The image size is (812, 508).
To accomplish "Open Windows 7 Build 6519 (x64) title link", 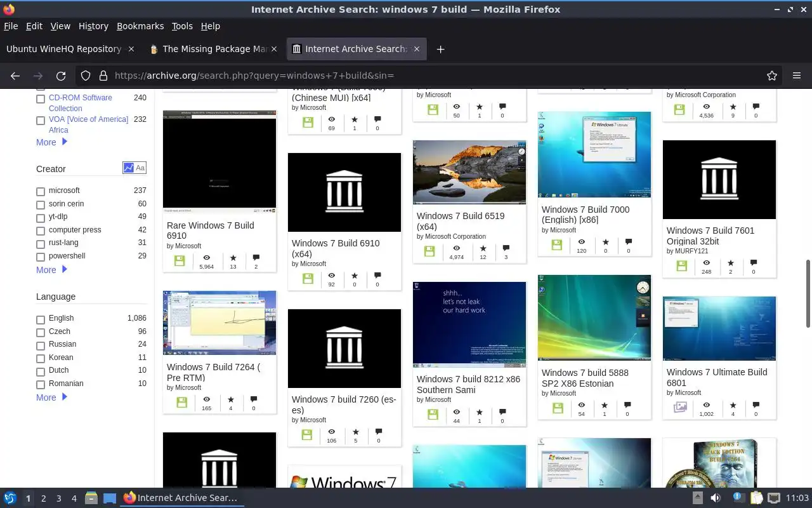I will point(461,221).
